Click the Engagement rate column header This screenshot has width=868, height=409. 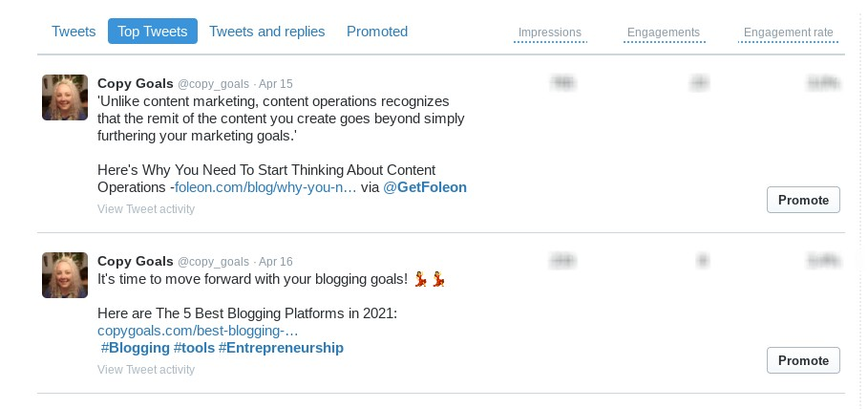coord(787,33)
